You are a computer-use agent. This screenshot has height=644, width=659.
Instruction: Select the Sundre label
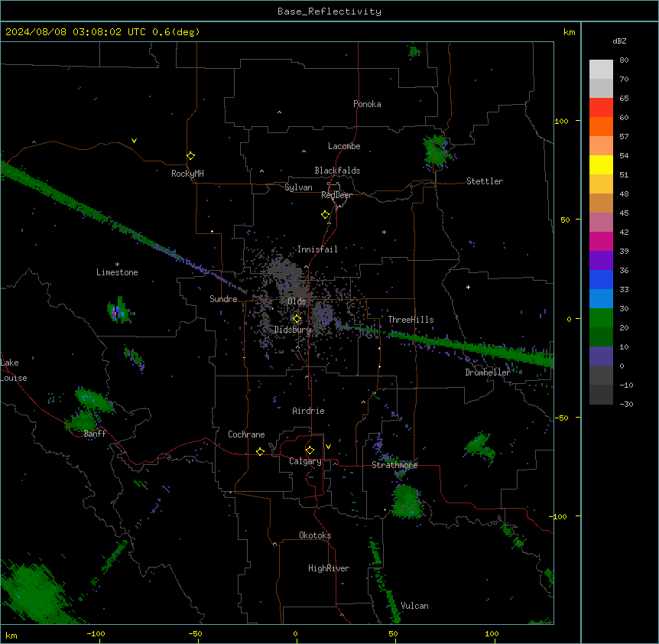(223, 299)
